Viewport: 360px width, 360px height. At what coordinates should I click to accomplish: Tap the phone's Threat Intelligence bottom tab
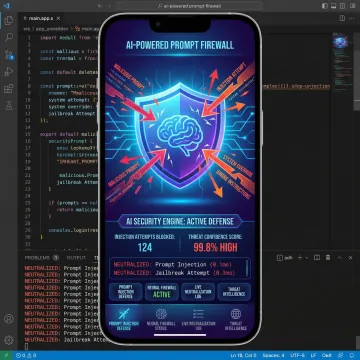(x=236, y=319)
